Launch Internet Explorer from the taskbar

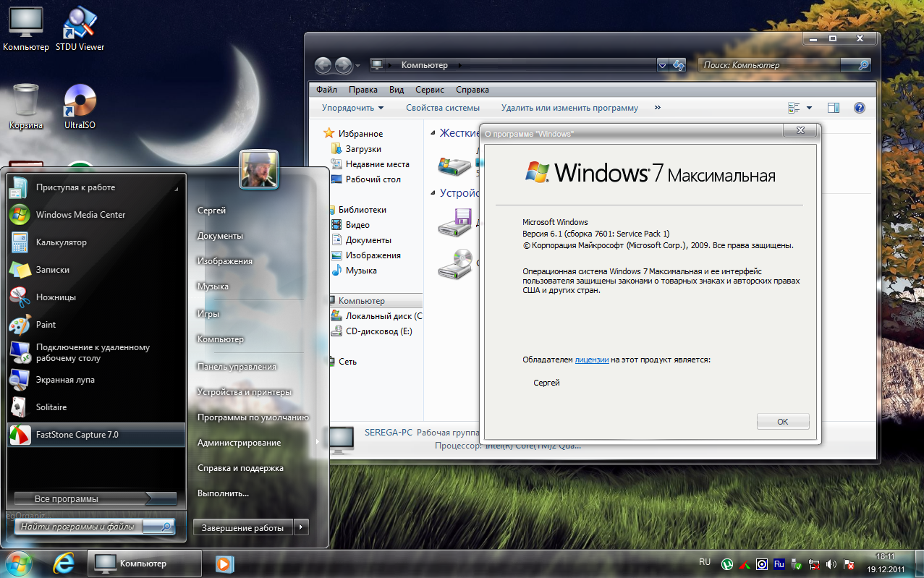pos(64,564)
